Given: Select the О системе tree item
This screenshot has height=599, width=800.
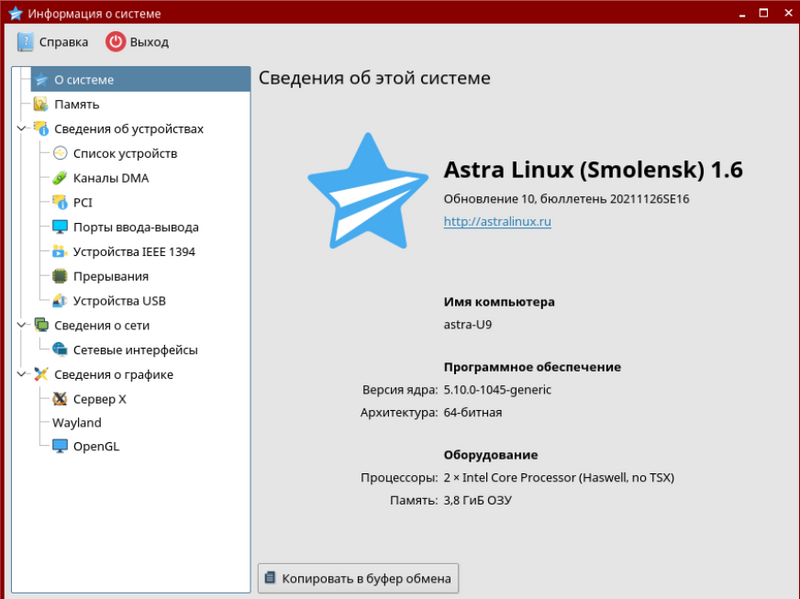Looking at the screenshot, I should point(84,80).
